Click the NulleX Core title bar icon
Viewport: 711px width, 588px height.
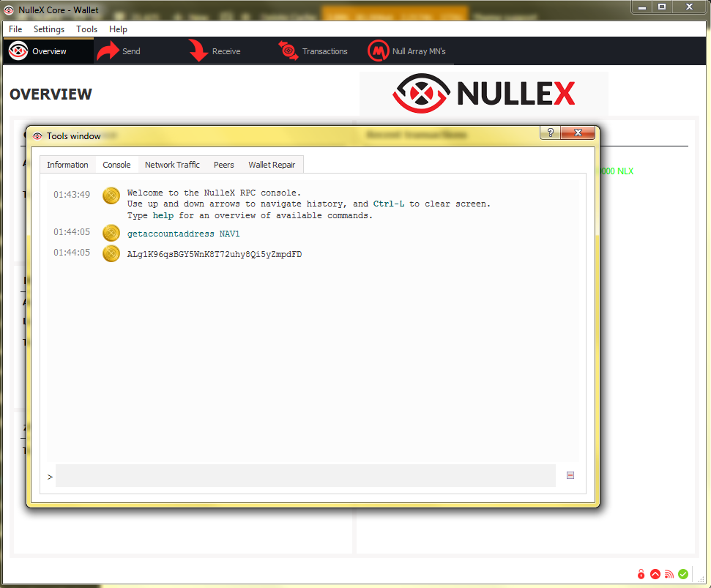click(x=9, y=10)
